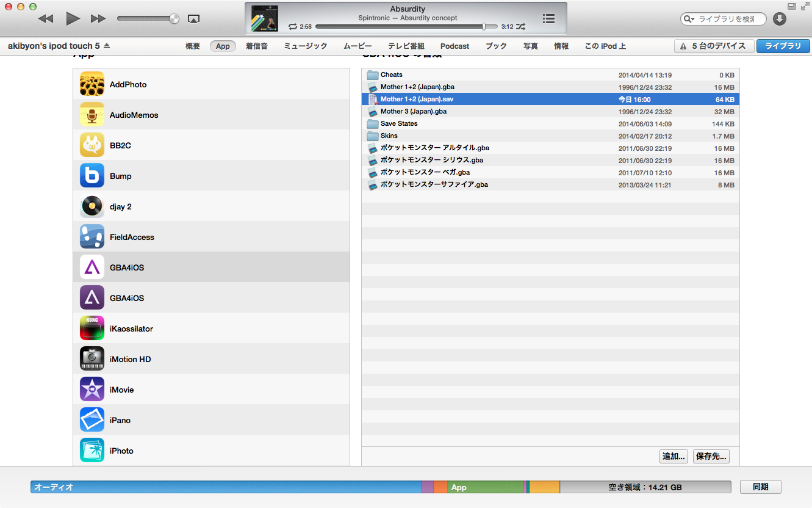
Task: Select the iMovie app icon
Action: click(92, 390)
